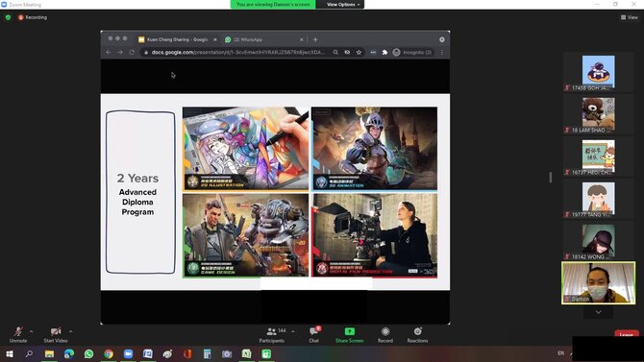Click the Leave meeting button

coord(627,333)
